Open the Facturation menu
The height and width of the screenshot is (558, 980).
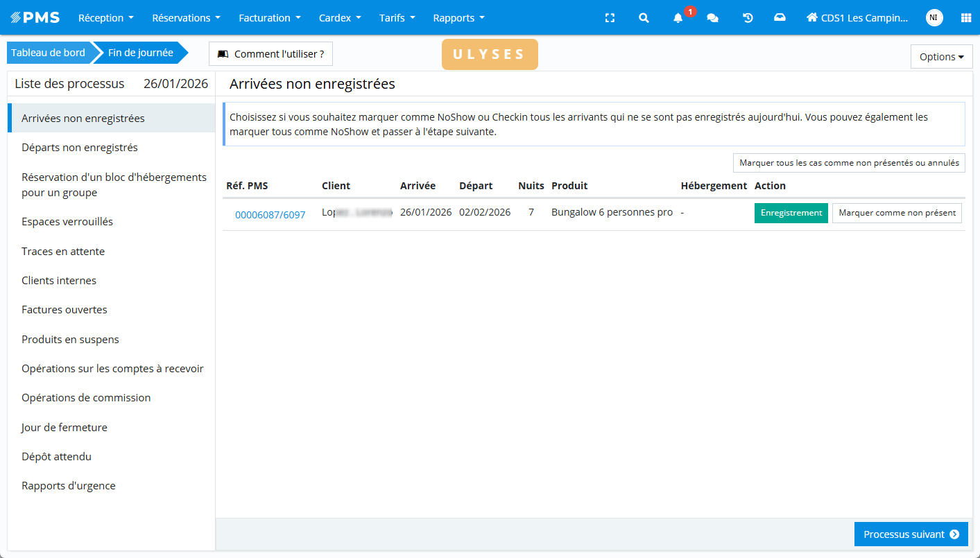point(269,18)
